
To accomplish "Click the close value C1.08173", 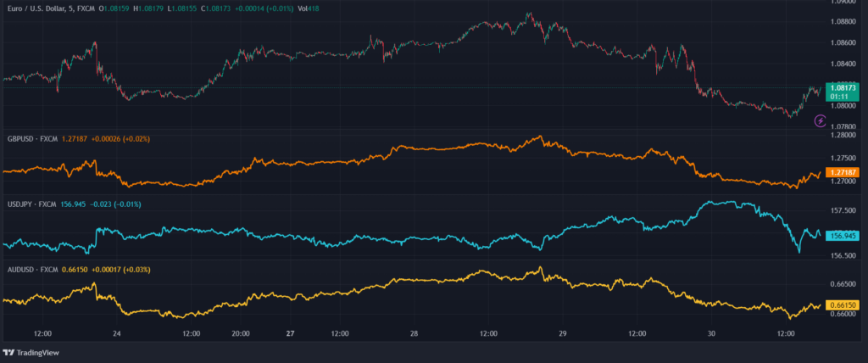I will click(x=216, y=8).
